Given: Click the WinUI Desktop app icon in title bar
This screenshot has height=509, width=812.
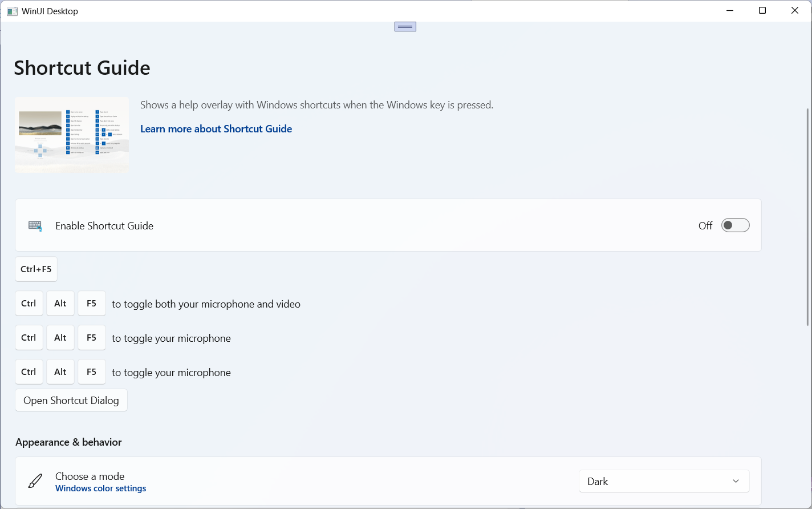Looking at the screenshot, I should 12,11.
